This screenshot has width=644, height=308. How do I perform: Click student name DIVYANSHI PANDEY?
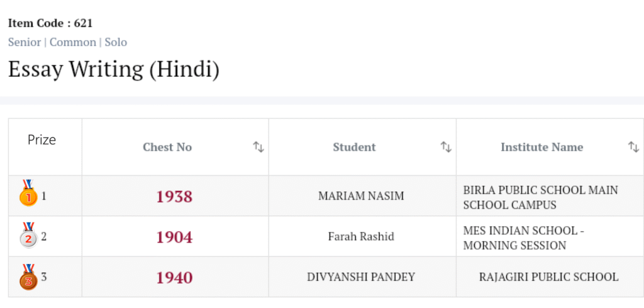(361, 277)
